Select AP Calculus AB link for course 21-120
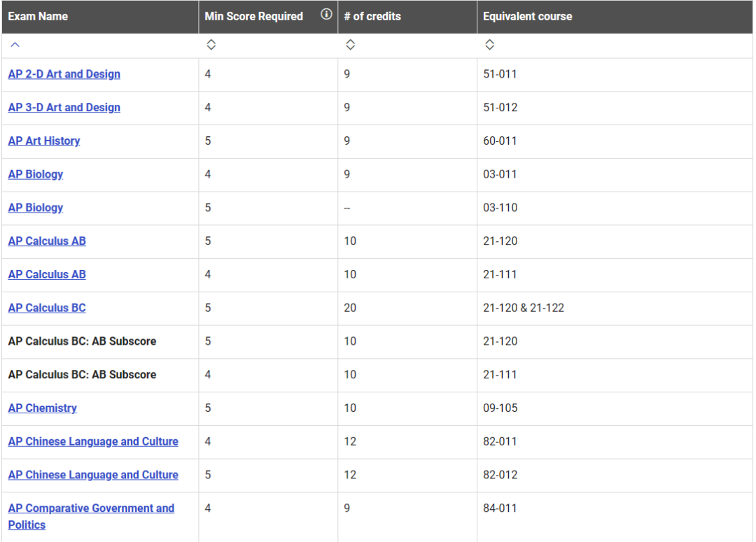756x542 pixels. [x=47, y=241]
